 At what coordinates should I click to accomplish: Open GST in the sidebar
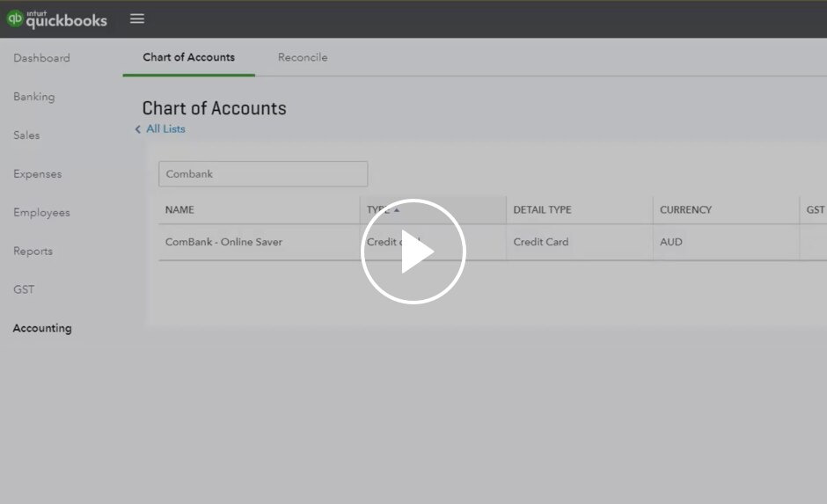click(x=24, y=289)
